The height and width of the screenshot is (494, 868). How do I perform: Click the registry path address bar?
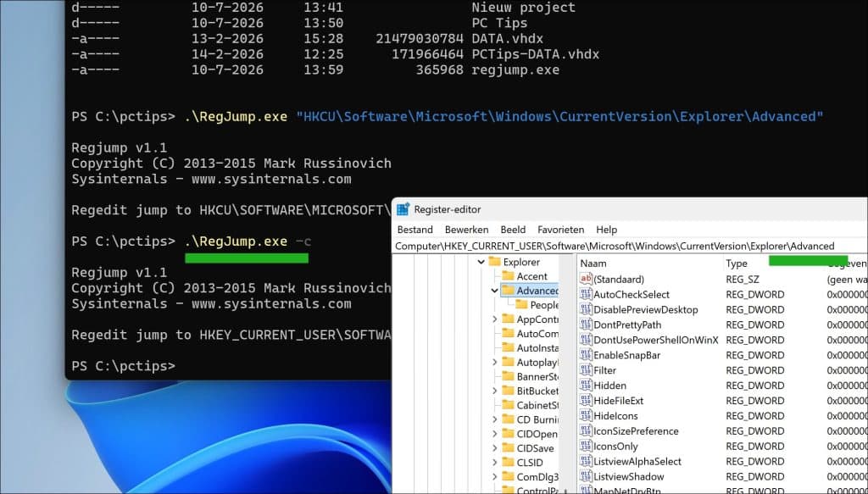pyautogui.click(x=630, y=247)
